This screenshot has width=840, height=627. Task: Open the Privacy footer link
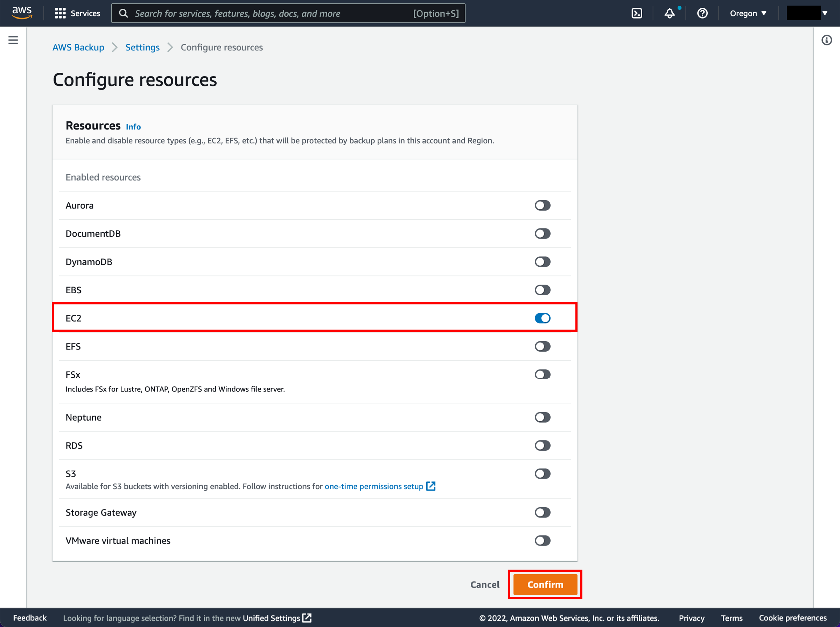coord(692,618)
